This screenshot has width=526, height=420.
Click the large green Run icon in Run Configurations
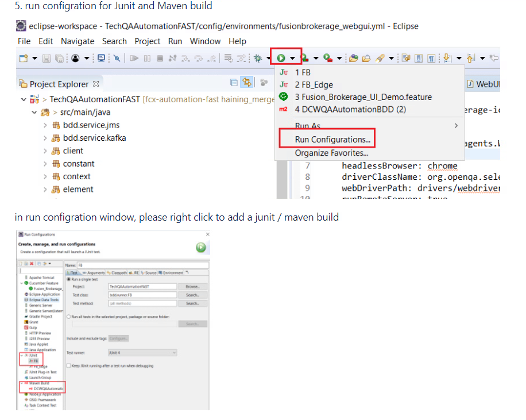(200, 248)
